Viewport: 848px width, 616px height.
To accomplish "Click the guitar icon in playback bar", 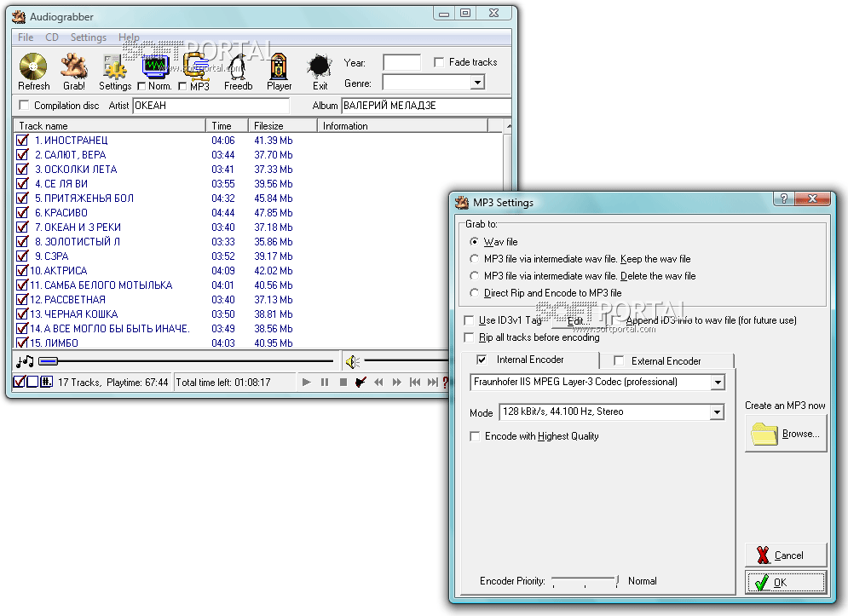I will click(361, 383).
